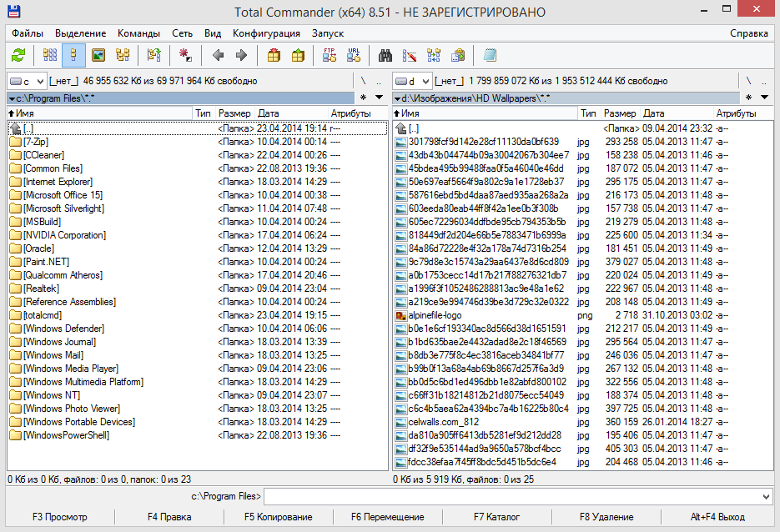The image size is (780, 532).
Task: Open left panel favorites asterisk button
Action: tap(363, 98)
